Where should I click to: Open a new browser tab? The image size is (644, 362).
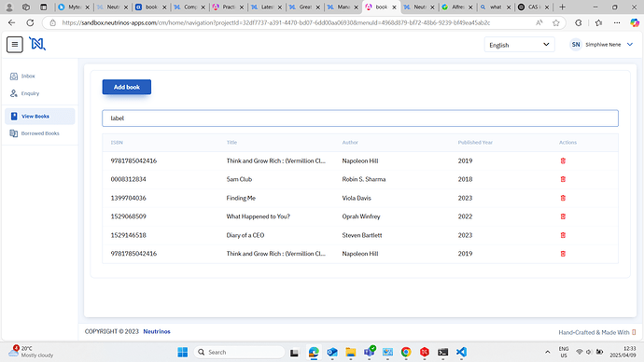coord(562,7)
